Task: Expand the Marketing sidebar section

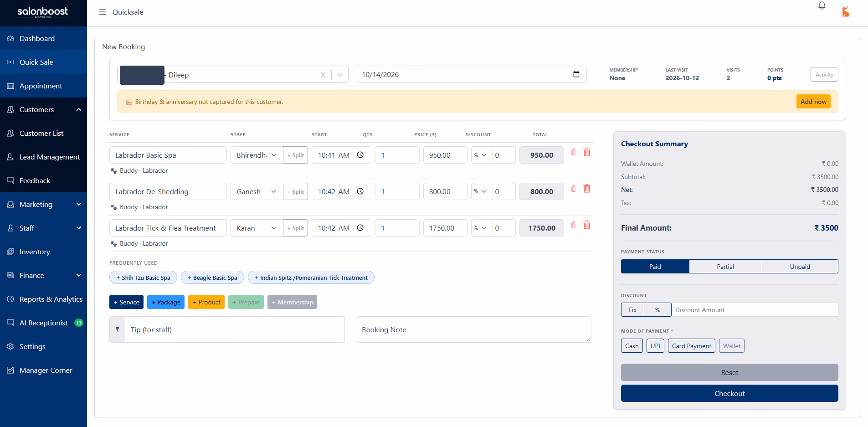Action: [x=79, y=204]
